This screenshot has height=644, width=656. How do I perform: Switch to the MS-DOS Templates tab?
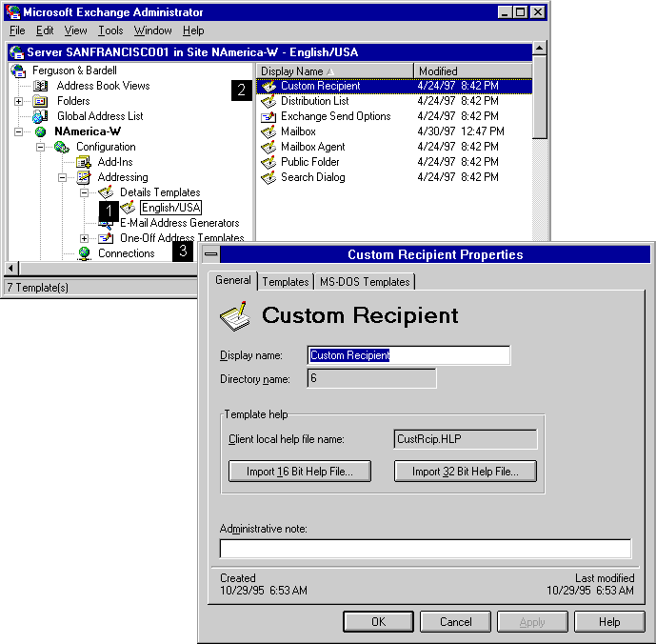coord(365,282)
